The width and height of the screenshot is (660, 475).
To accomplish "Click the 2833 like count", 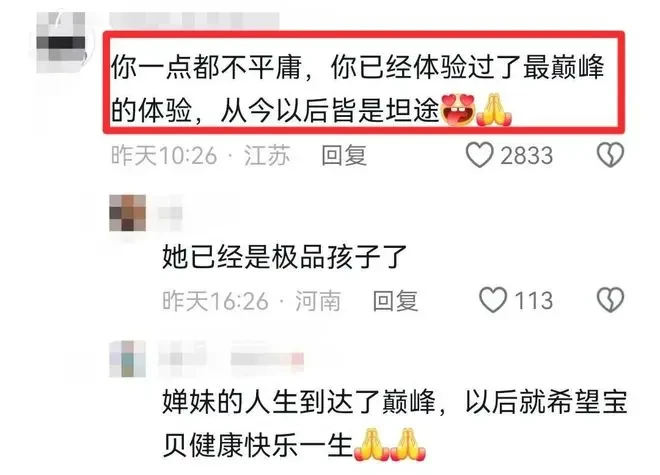I will coord(527,155).
